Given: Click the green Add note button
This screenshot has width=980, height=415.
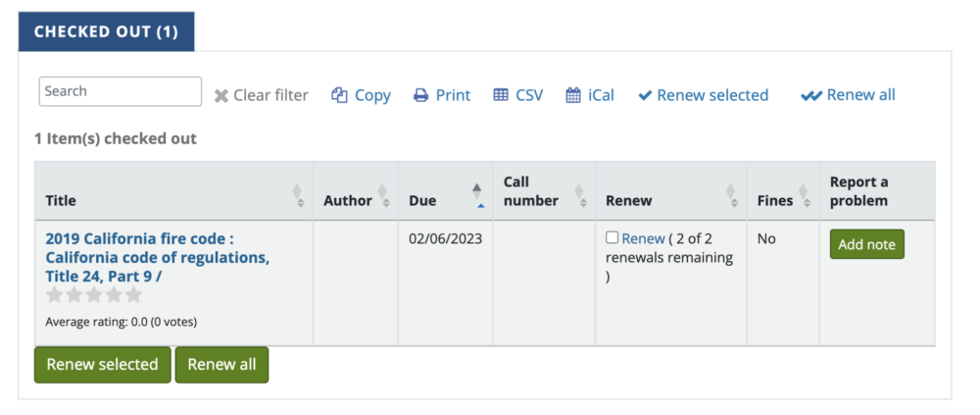Looking at the screenshot, I should pos(867,244).
